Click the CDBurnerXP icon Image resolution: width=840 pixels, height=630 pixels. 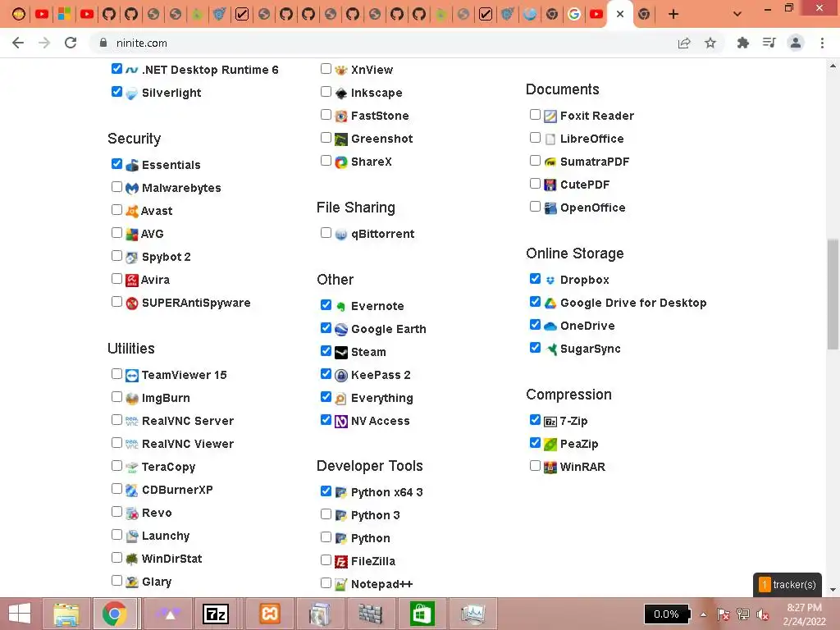point(132,490)
